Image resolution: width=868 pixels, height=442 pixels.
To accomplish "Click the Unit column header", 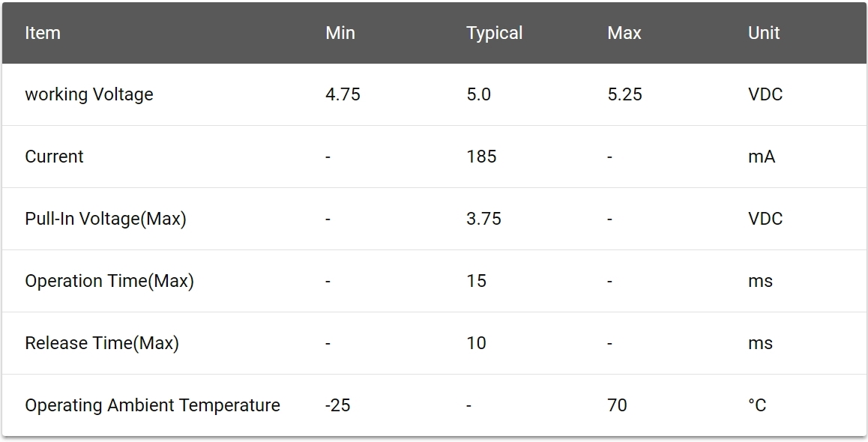I will click(x=764, y=33).
